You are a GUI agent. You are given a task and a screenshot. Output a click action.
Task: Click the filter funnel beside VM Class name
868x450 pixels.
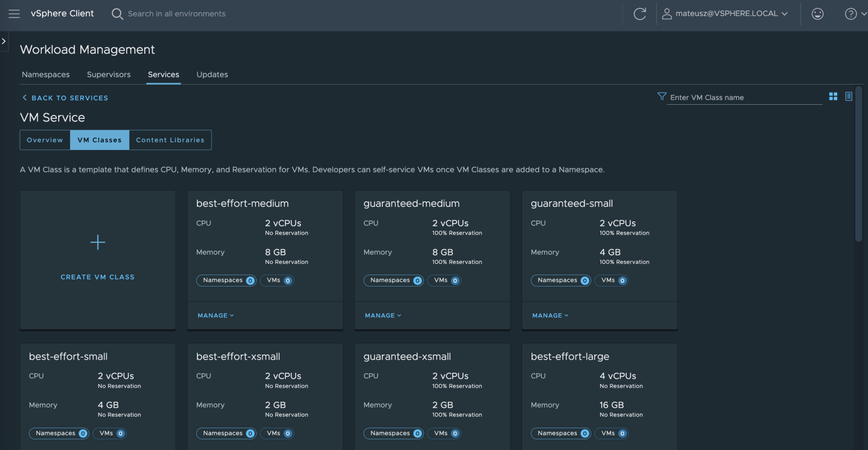point(661,97)
